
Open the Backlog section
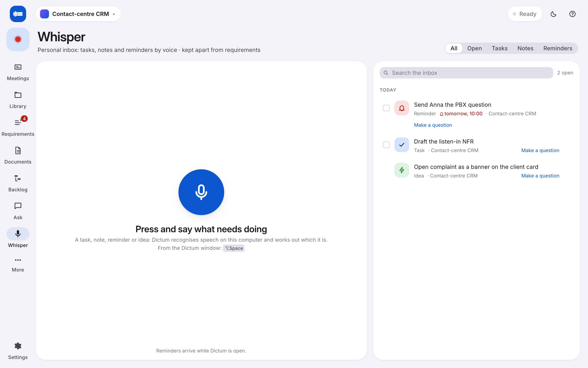click(18, 183)
